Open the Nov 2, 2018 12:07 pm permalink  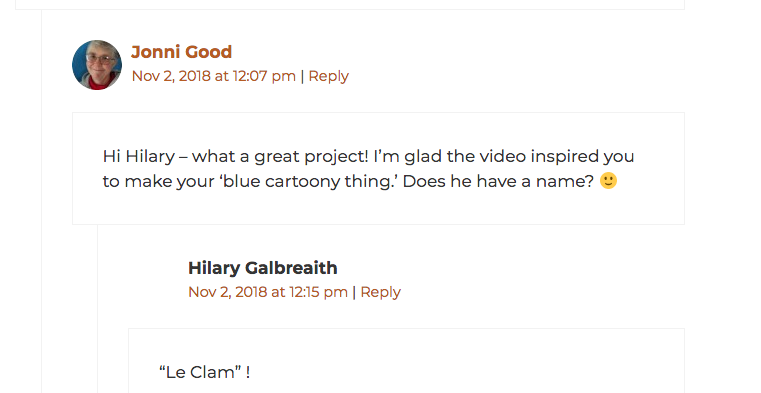coord(214,76)
